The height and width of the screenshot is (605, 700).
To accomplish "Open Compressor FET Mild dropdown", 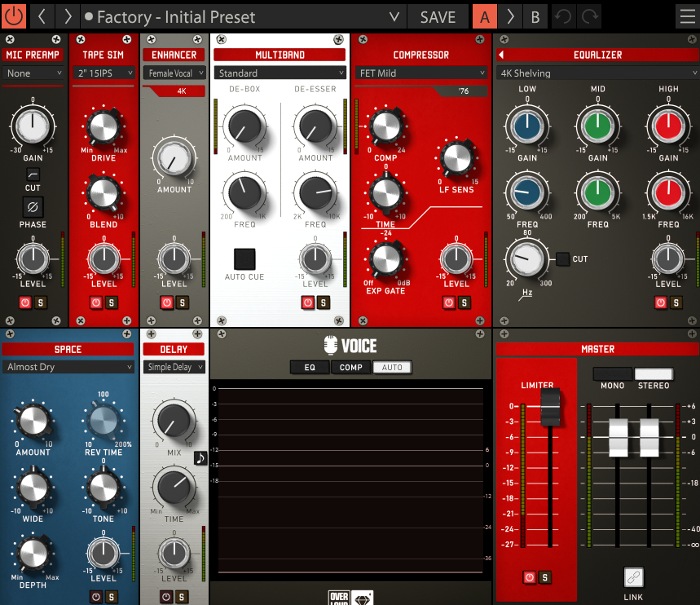I will coord(421,73).
